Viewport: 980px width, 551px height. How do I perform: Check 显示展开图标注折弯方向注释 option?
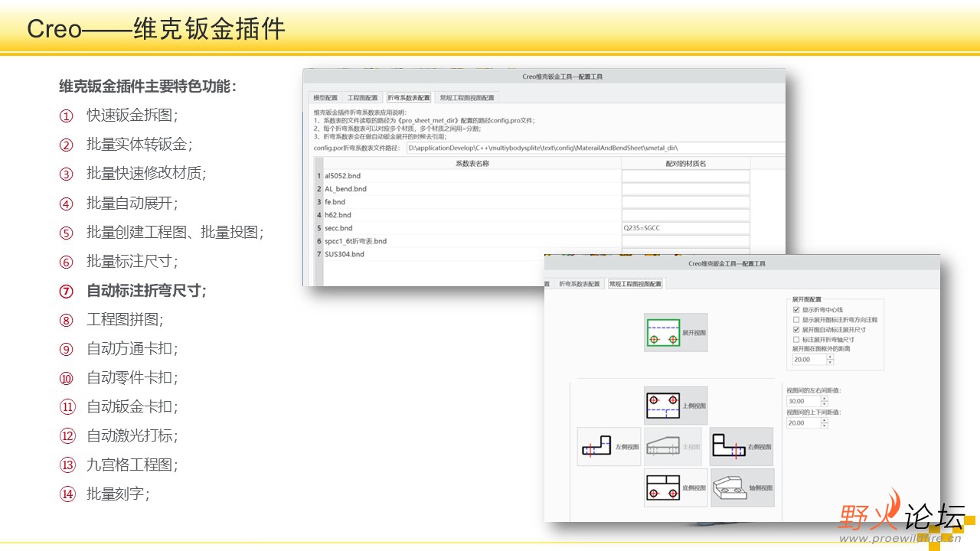[796, 320]
